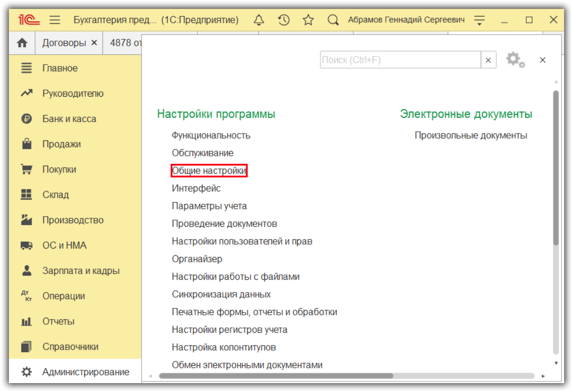The height and width of the screenshot is (392, 573).
Task: Open favorites star icon
Action: [x=308, y=20]
